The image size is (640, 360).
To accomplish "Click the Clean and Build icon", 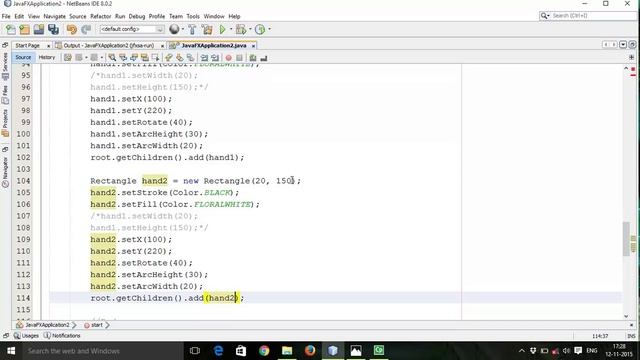I will 207,29.
